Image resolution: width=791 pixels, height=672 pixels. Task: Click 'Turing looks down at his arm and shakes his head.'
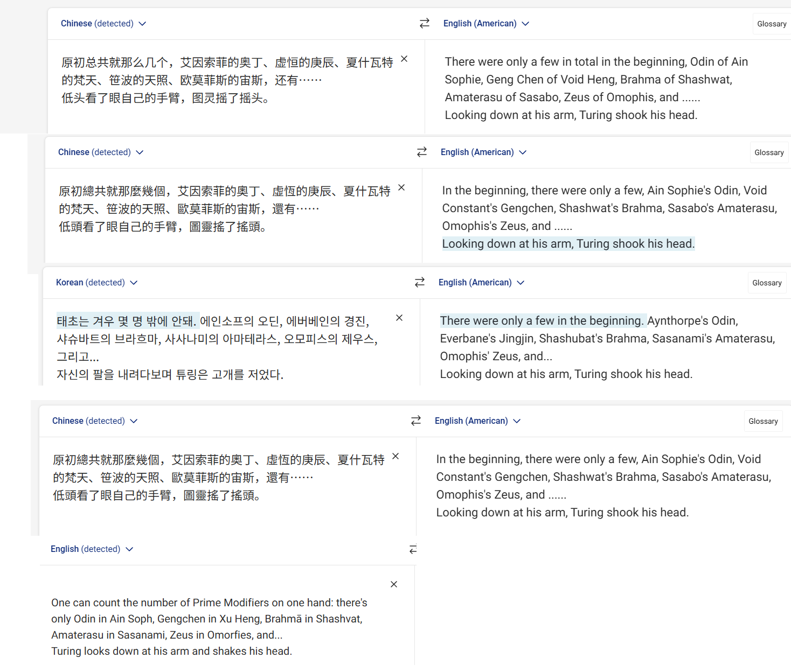pyautogui.click(x=171, y=651)
